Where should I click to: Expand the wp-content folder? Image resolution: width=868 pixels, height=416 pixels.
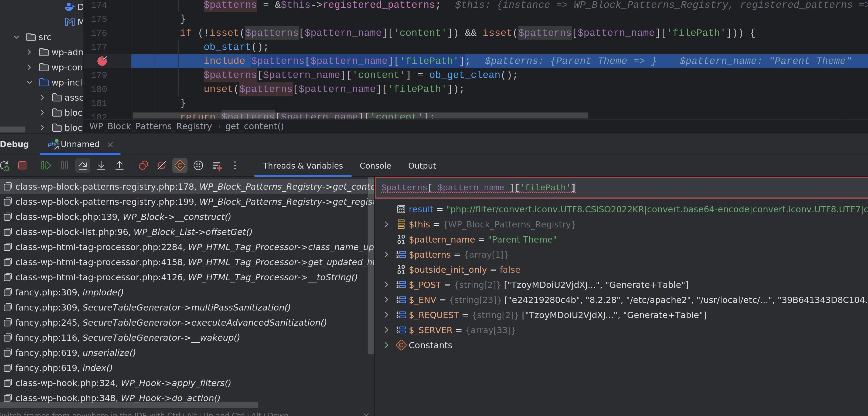(x=29, y=67)
